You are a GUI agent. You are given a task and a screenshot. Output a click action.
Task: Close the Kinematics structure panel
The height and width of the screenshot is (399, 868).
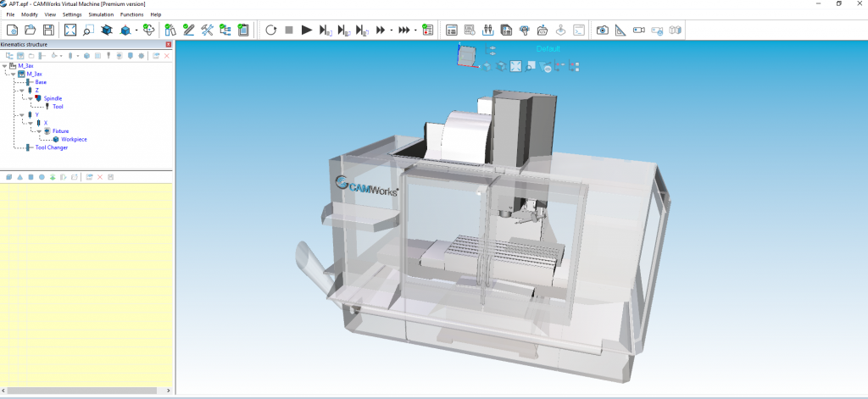pos(168,43)
